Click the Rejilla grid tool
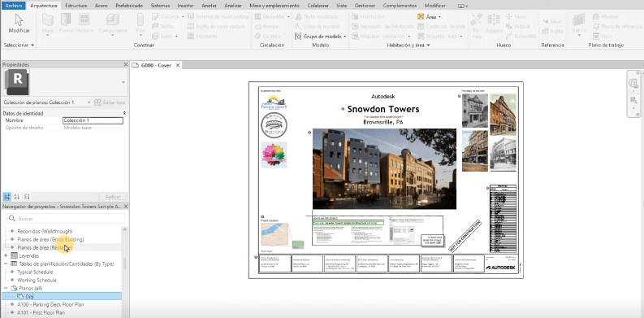Viewport: 644px width, 318px height. [x=552, y=31]
